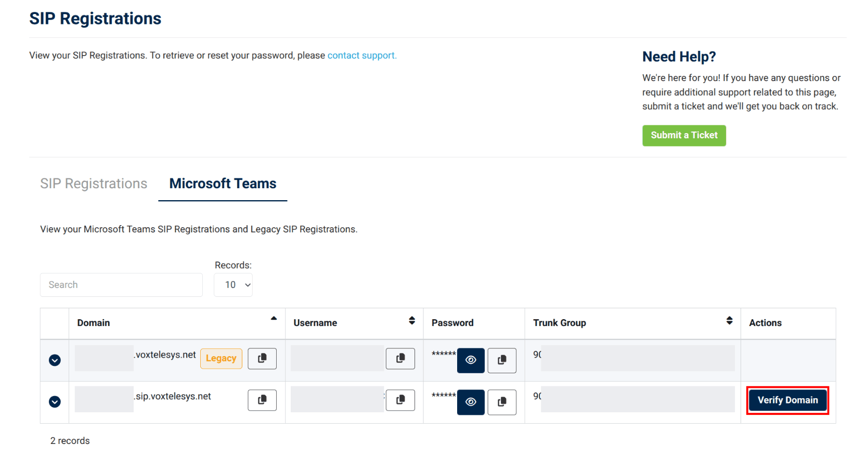The image size is (868, 458).
Task: Click the Need Help? heading
Action: pyautogui.click(x=679, y=57)
